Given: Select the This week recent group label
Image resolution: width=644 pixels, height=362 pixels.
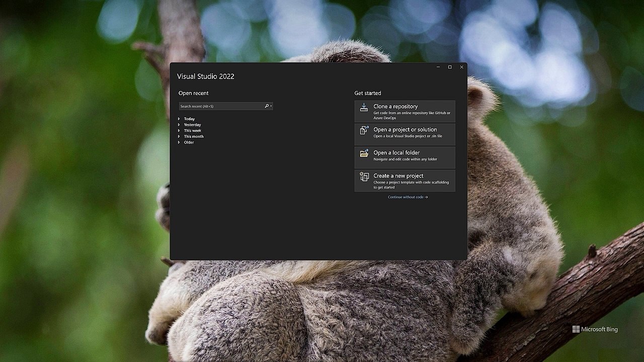Looking at the screenshot, I should [192, 131].
